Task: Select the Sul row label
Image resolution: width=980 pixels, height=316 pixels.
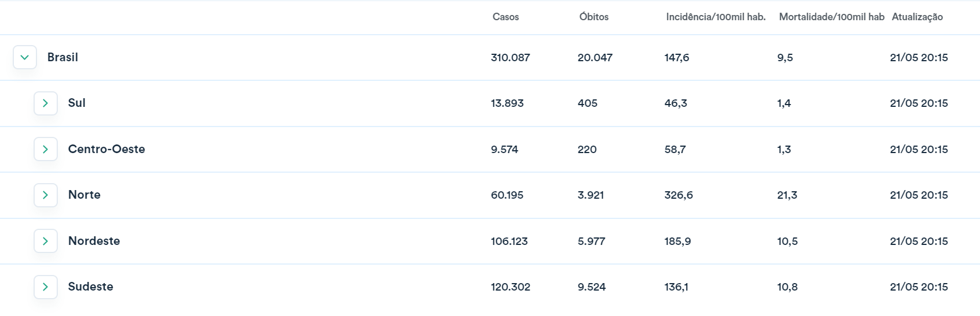Action: pos(77,103)
